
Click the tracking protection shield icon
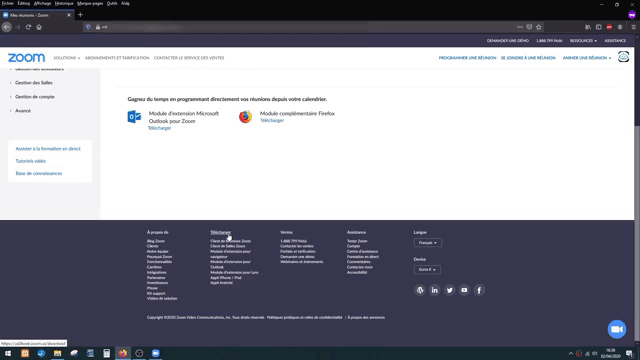tap(88, 27)
